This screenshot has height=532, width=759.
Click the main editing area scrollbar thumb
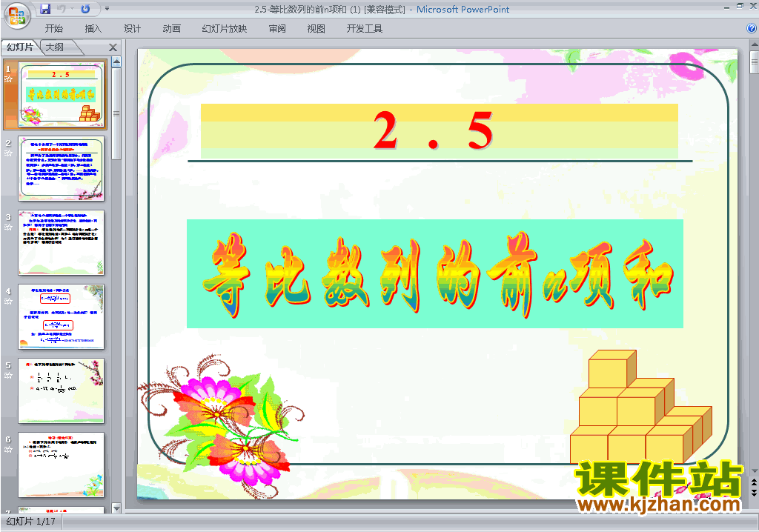(x=754, y=62)
